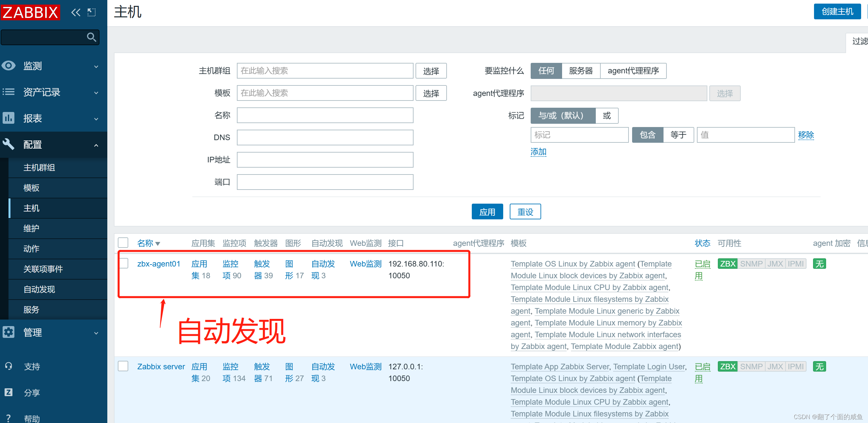
Task: Click the 管理 gear icon
Action: (x=9, y=332)
